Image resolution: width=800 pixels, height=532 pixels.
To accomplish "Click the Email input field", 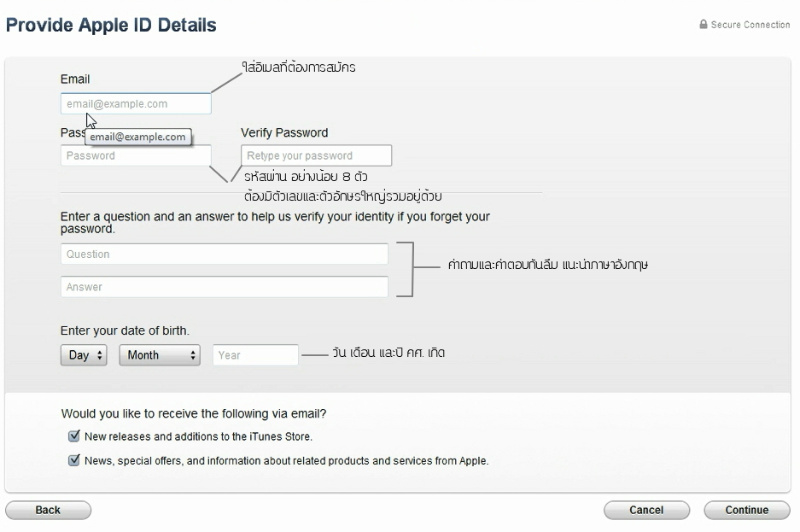I will (136, 103).
